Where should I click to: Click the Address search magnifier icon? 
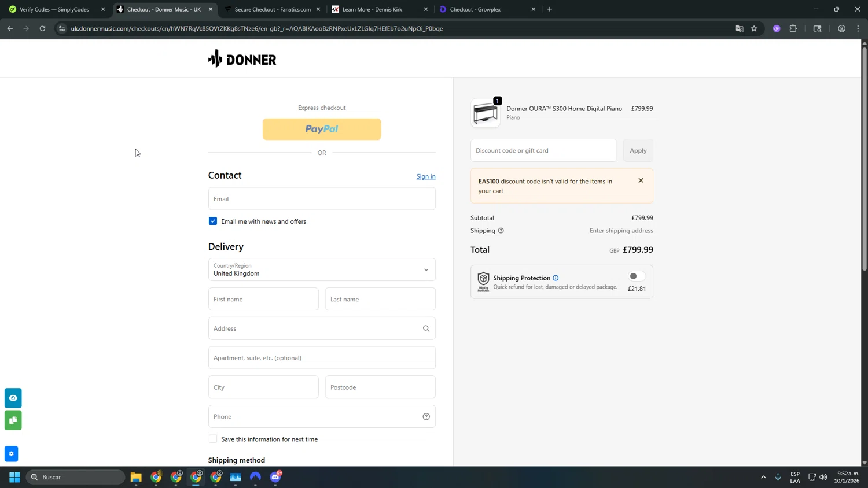(x=426, y=328)
